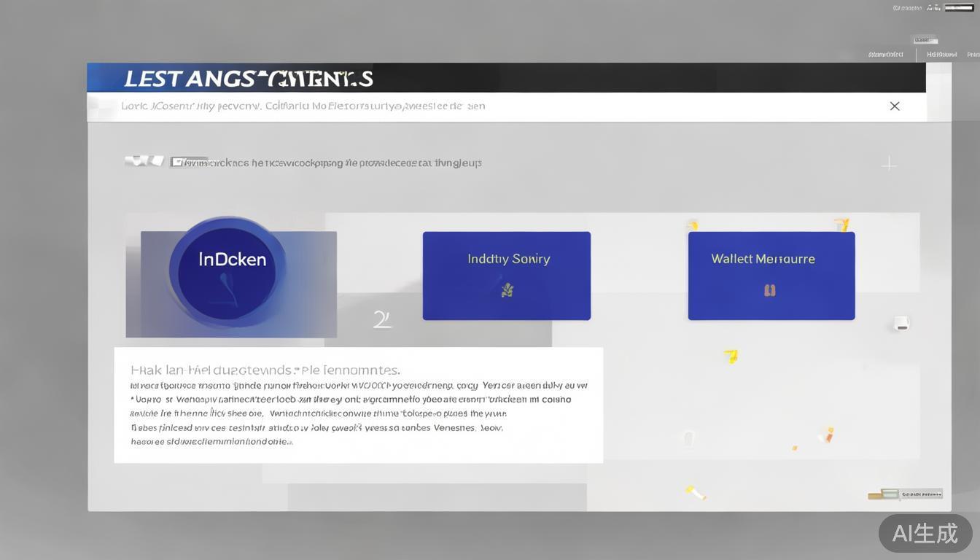Open the Wallett Mersurre card
This screenshot has height=560, width=980.
(771, 276)
